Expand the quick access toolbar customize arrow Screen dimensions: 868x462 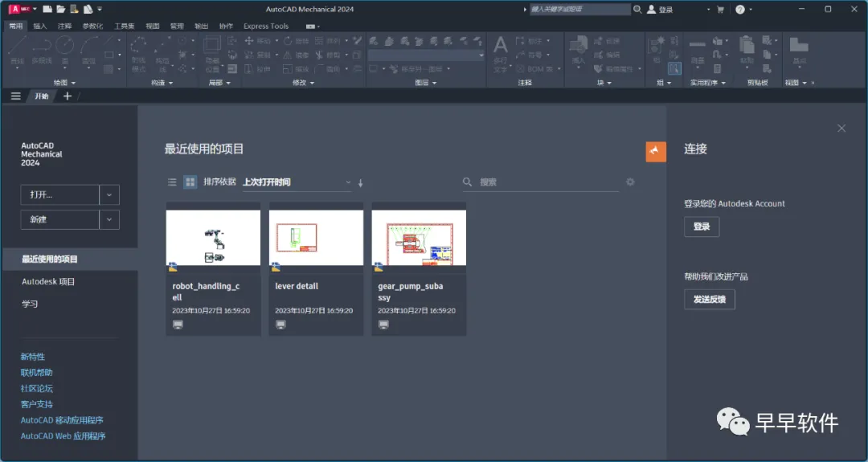[100, 9]
